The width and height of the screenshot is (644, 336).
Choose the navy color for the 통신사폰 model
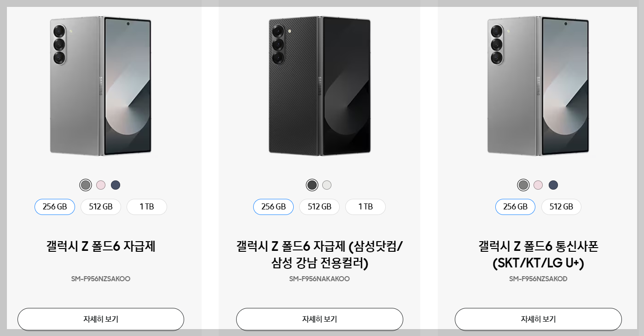[x=554, y=185]
